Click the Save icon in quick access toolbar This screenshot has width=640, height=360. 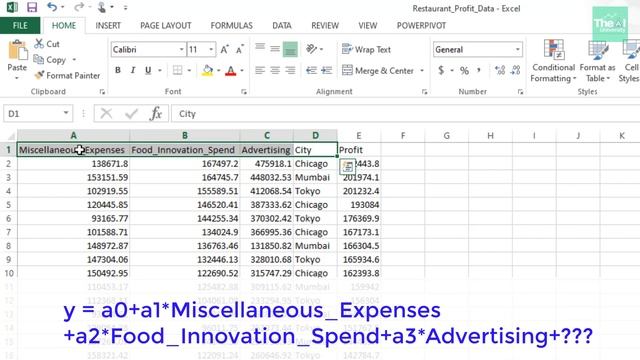[31, 7]
